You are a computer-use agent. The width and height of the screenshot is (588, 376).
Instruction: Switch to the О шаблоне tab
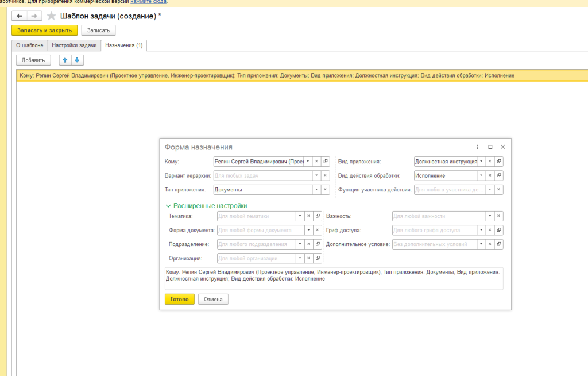tap(29, 45)
